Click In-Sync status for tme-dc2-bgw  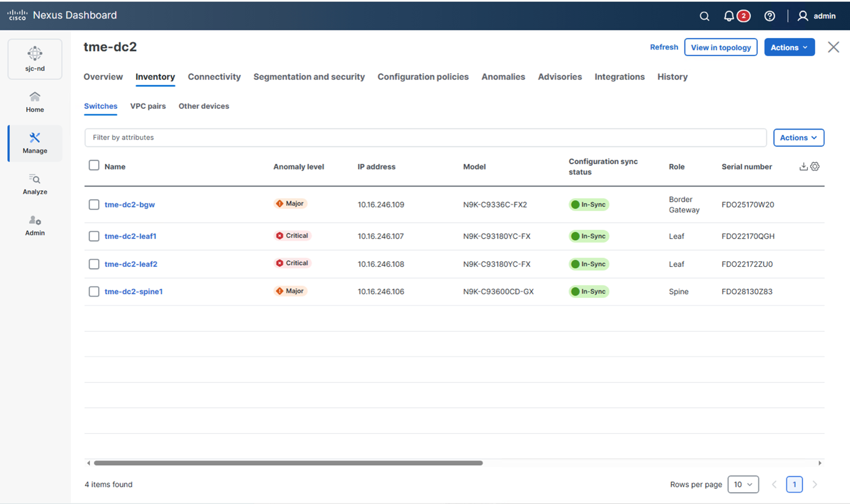(x=588, y=204)
